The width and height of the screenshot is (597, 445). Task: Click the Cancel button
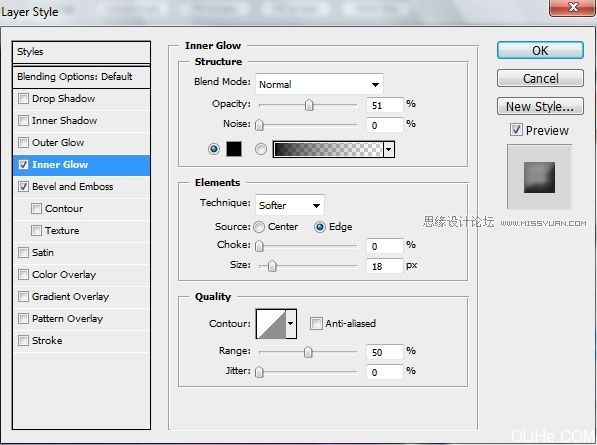click(540, 78)
